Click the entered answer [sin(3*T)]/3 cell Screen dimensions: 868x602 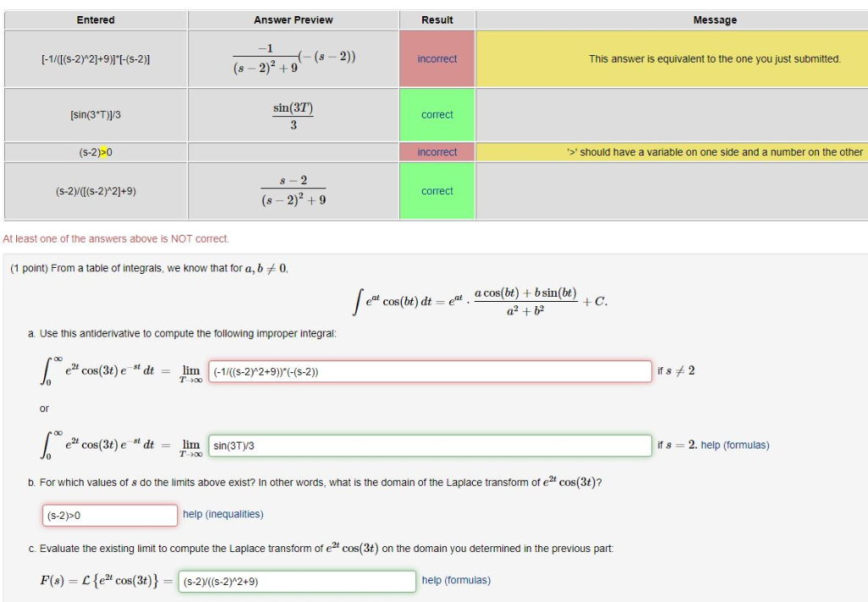tap(96, 114)
